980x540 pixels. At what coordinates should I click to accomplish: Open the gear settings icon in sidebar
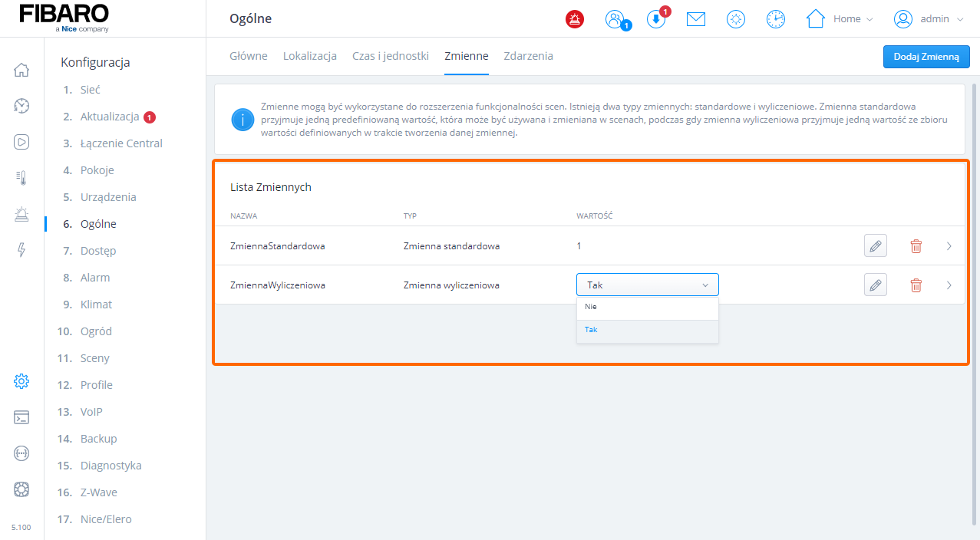(21, 381)
